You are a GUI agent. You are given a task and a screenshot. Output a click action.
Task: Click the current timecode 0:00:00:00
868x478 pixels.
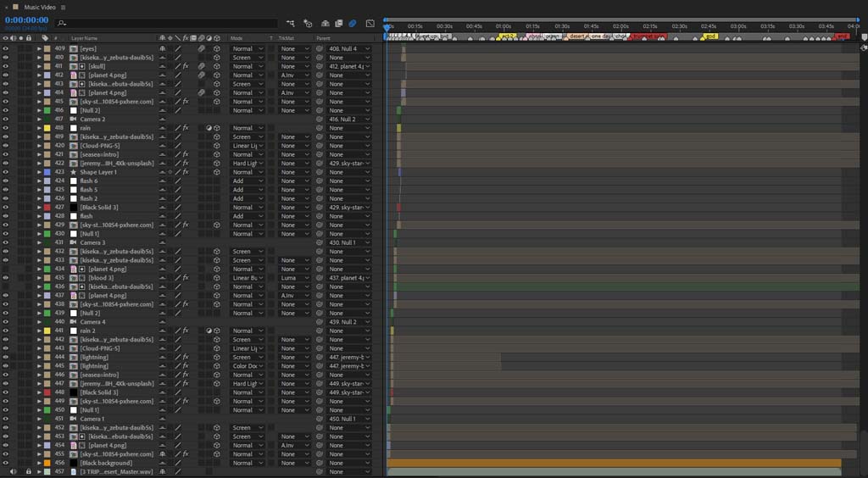click(x=26, y=20)
